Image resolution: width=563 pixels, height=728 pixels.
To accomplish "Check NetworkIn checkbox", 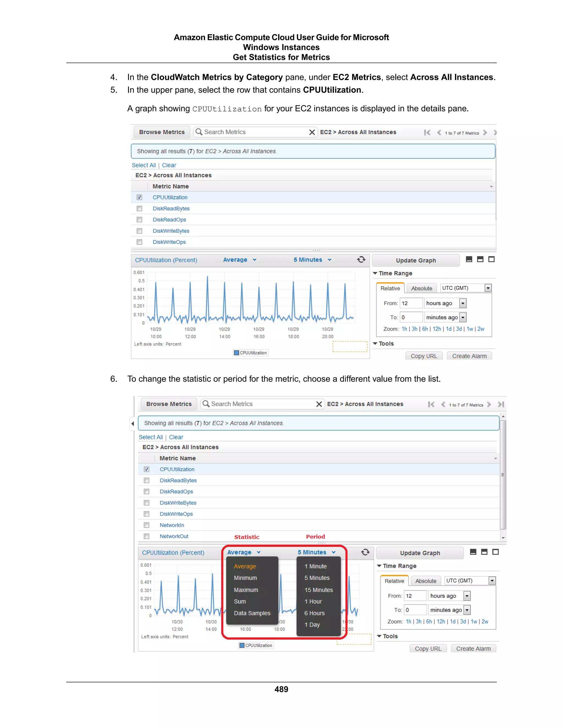I will pos(147,525).
